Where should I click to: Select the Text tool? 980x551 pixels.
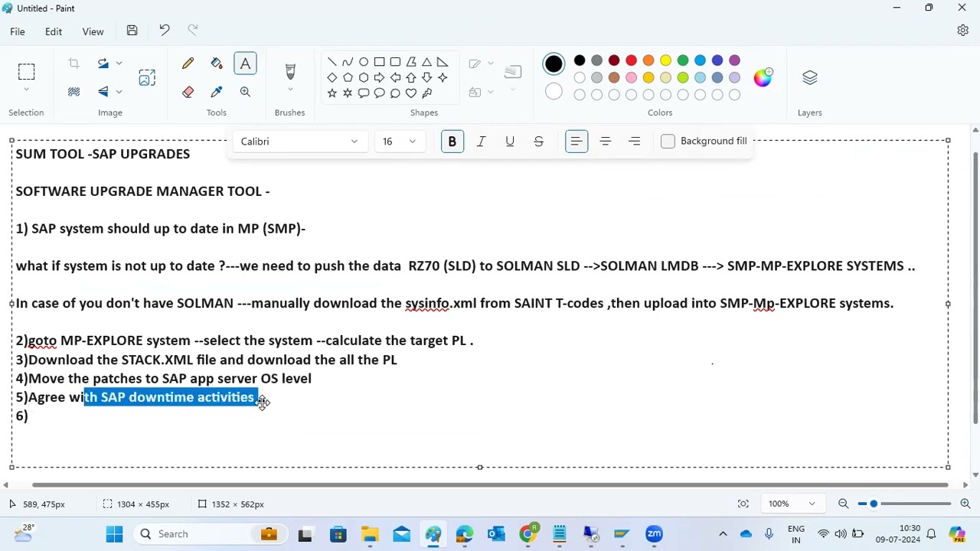click(x=245, y=64)
